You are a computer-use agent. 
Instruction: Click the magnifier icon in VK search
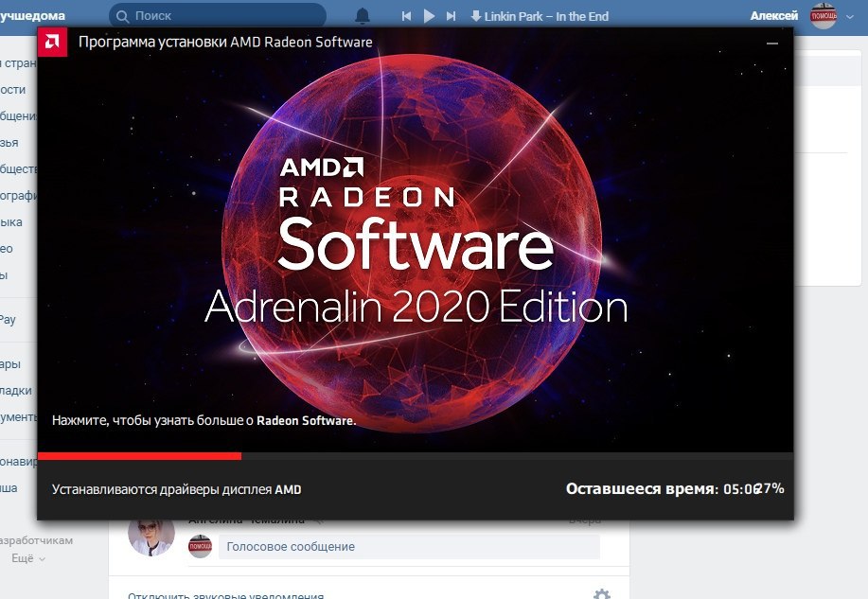click(122, 16)
